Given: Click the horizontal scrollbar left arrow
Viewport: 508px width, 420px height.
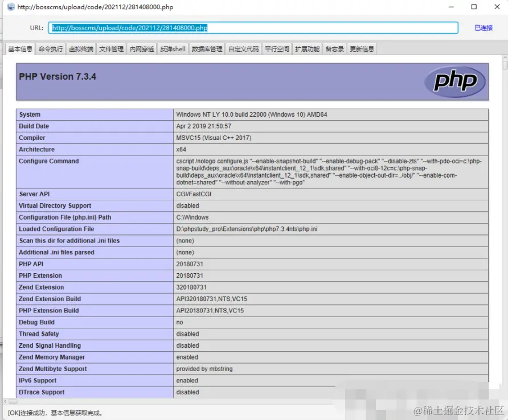Looking at the screenshot, I should pyautogui.click(x=5, y=402).
